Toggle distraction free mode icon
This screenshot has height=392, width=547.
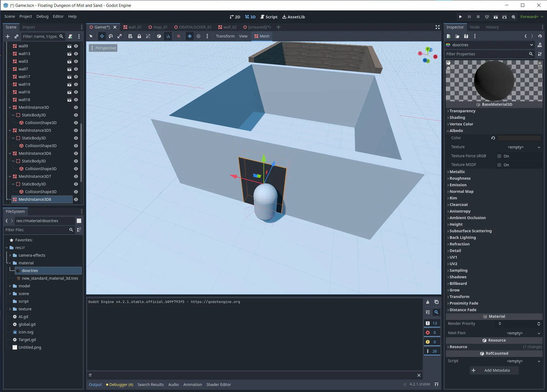click(438, 27)
